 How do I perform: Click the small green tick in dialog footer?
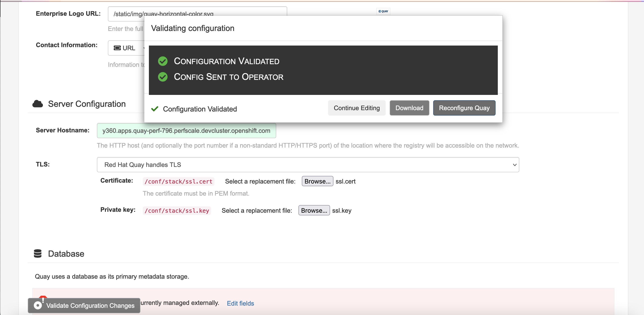coord(155,109)
